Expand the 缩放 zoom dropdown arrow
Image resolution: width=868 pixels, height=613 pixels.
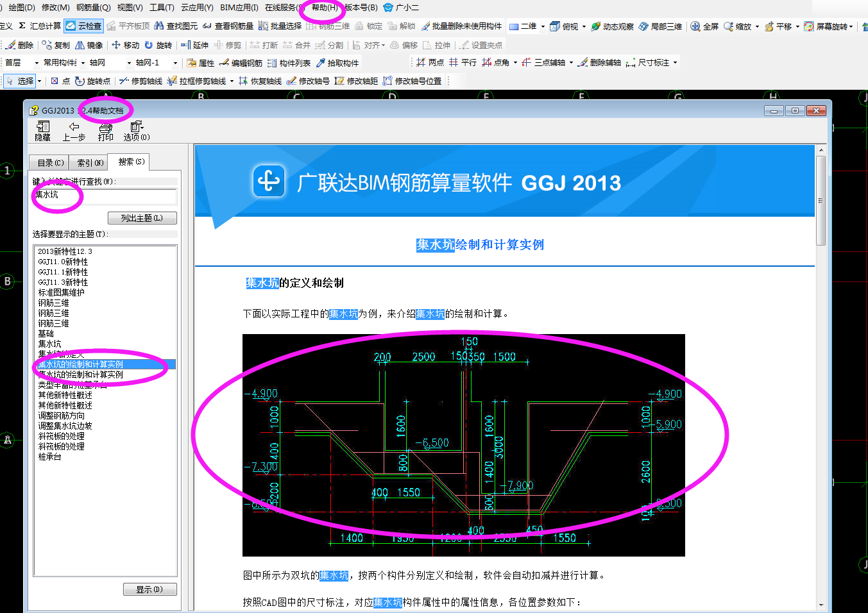[757, 26]
